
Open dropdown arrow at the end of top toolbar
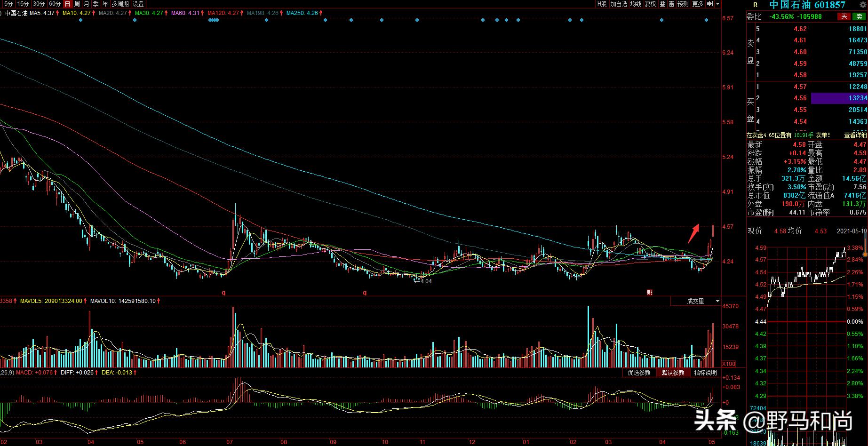[x=718, y=4]
